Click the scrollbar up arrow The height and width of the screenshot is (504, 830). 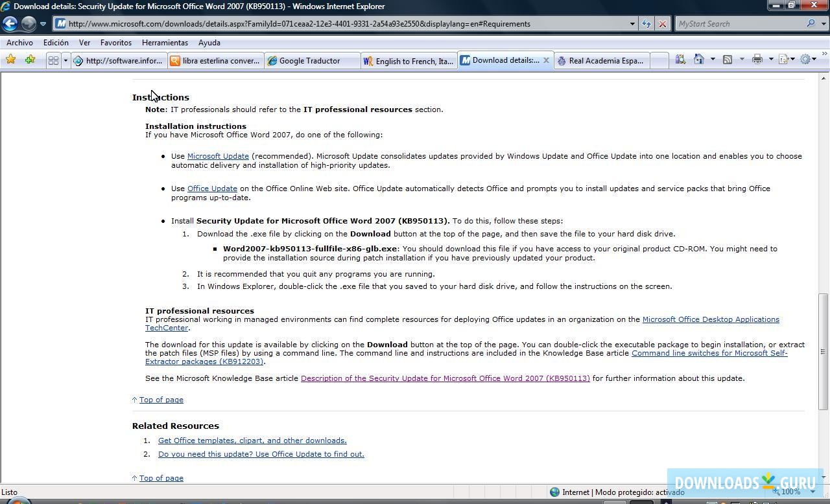pyautogui.click(x=823, y=79)
